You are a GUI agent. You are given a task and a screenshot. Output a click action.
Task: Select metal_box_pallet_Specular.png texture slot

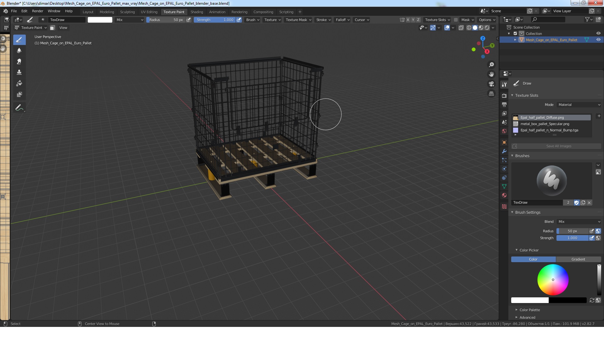pos(551,124)
